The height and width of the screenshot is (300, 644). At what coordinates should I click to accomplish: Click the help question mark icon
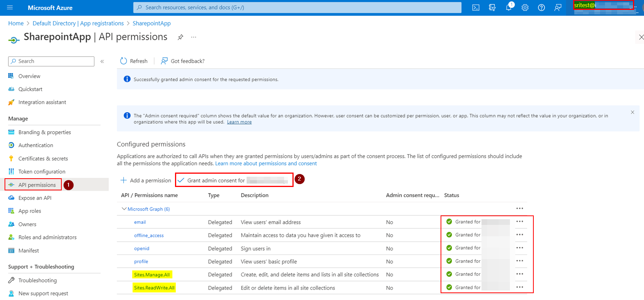(541, 8)
